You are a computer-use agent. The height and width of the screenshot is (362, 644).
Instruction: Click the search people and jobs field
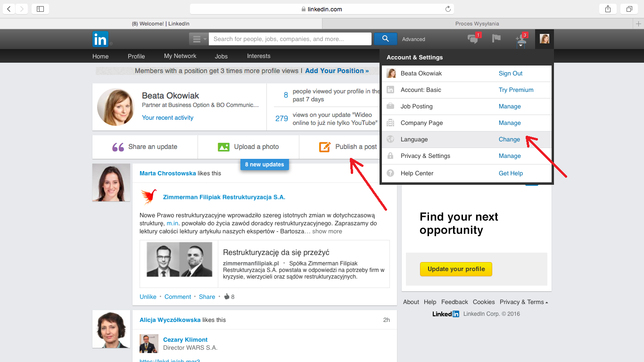pos(290,39)
